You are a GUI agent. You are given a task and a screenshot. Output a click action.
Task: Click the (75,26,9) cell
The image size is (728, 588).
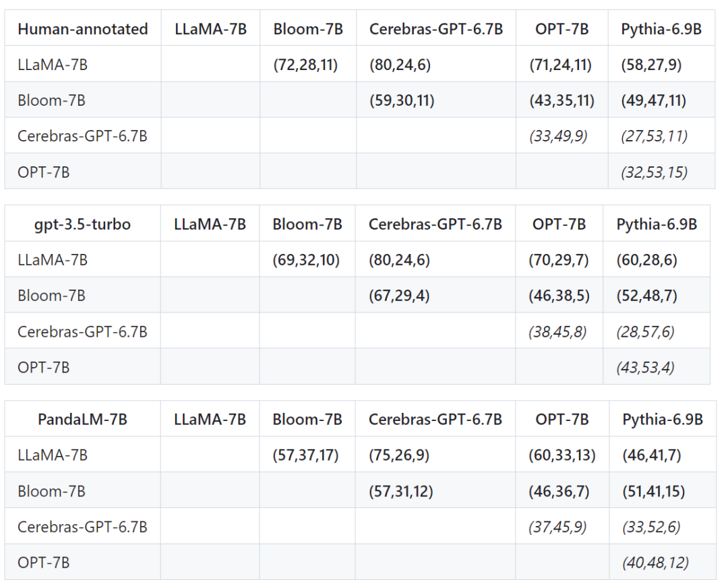[x=400, y=455]
